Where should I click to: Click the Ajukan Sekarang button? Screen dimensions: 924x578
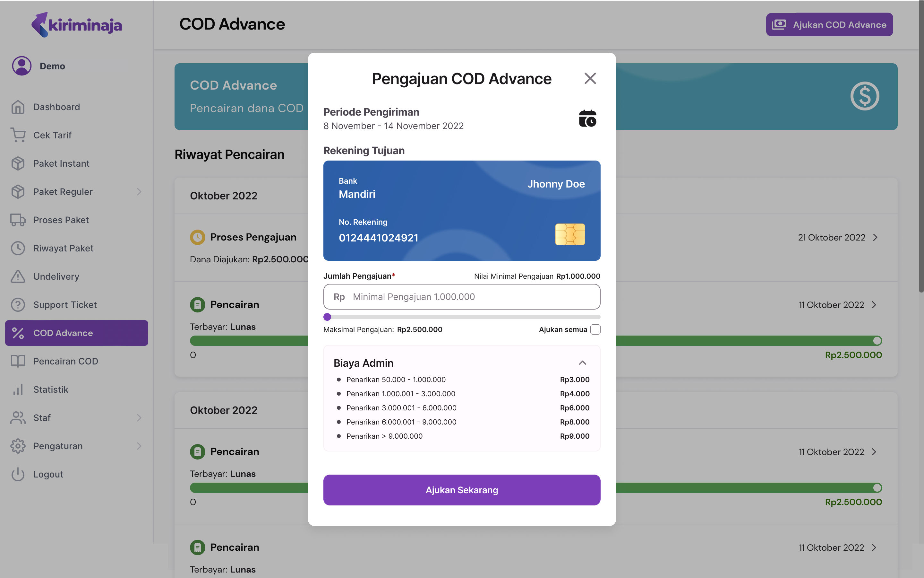(x=462, y=490)
